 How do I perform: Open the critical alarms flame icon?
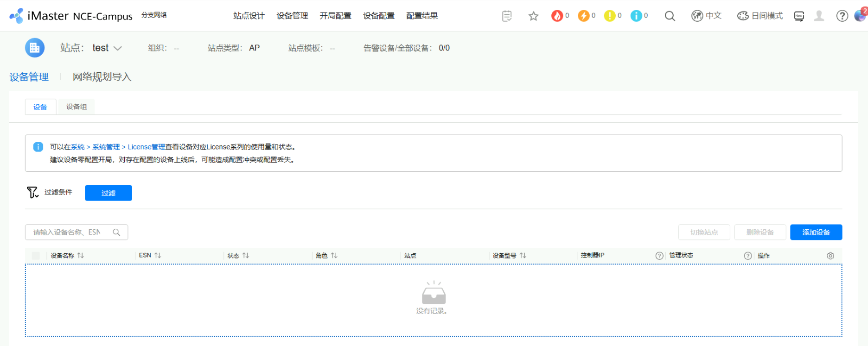click(557, 16)
